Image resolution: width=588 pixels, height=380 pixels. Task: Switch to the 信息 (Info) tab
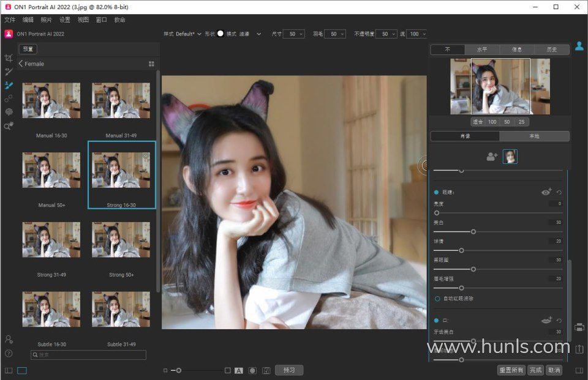pyautogui.click(x=517, y=50)
